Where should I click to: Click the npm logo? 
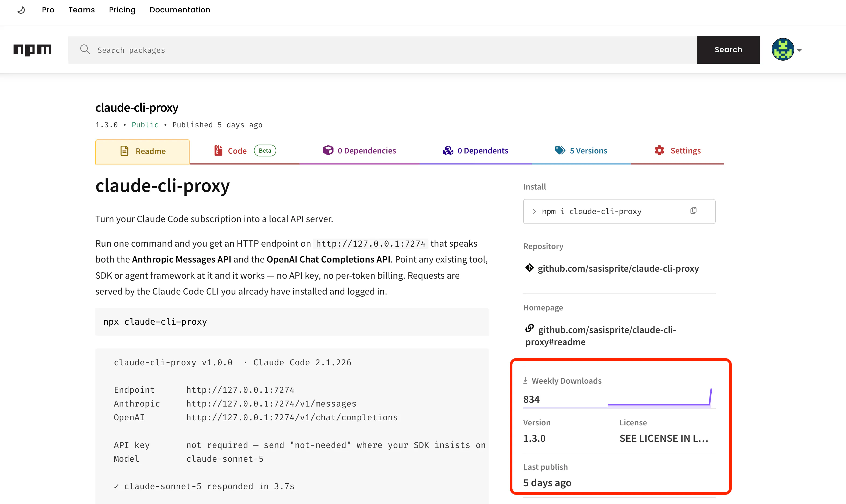tap(32, 50)
